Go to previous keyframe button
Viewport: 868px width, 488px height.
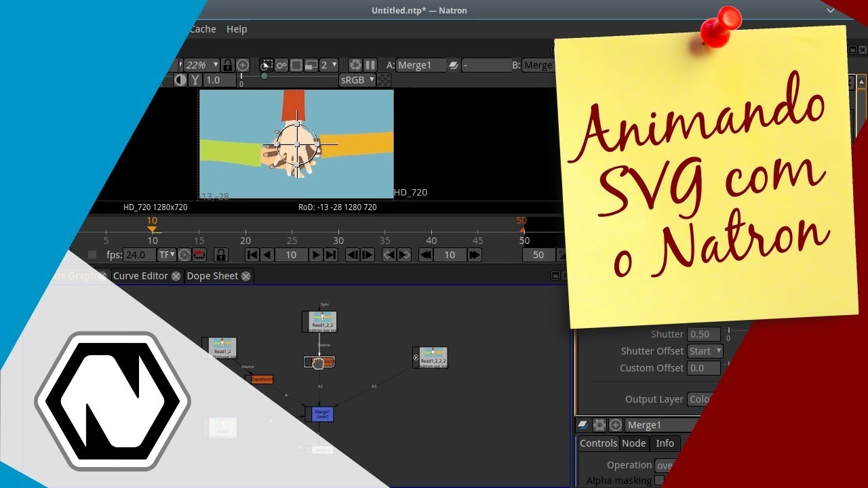pyautogui.click(x=389, y=255)
